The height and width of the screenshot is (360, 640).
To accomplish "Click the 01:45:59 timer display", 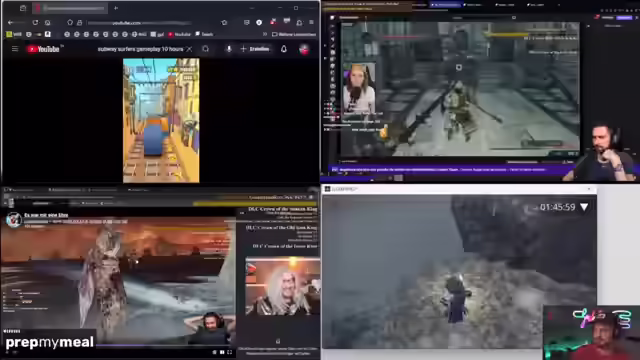I will (558, 207).
